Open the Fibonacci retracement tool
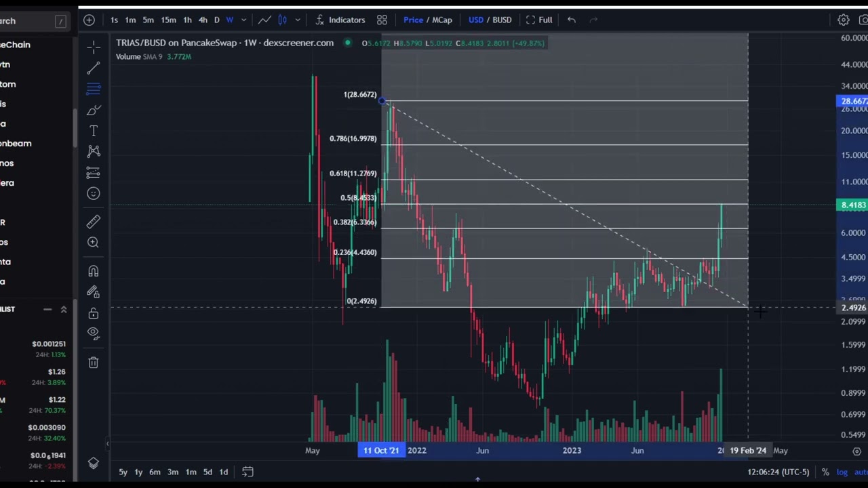The height and width of the screenshot is (488, 868). [94, 89]
